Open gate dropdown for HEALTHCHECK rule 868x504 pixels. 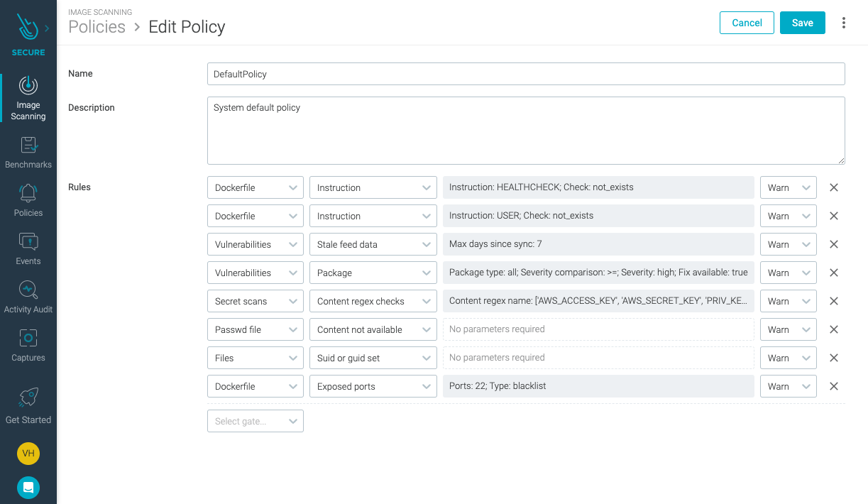(x=256, y=187)
